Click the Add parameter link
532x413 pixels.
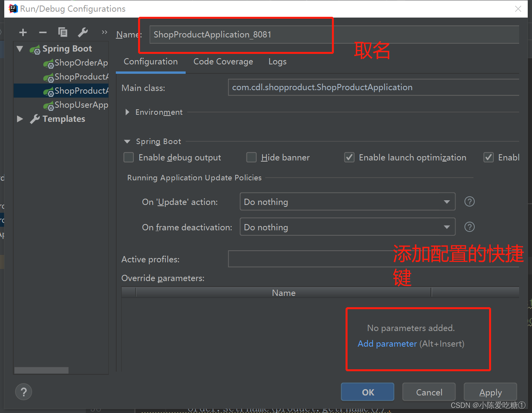(x=387, y=344)
